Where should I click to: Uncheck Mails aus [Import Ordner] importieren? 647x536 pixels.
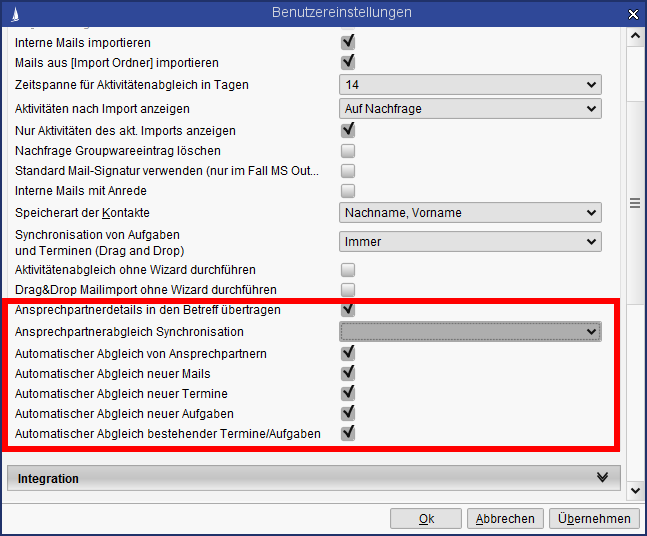click(348, 62)
